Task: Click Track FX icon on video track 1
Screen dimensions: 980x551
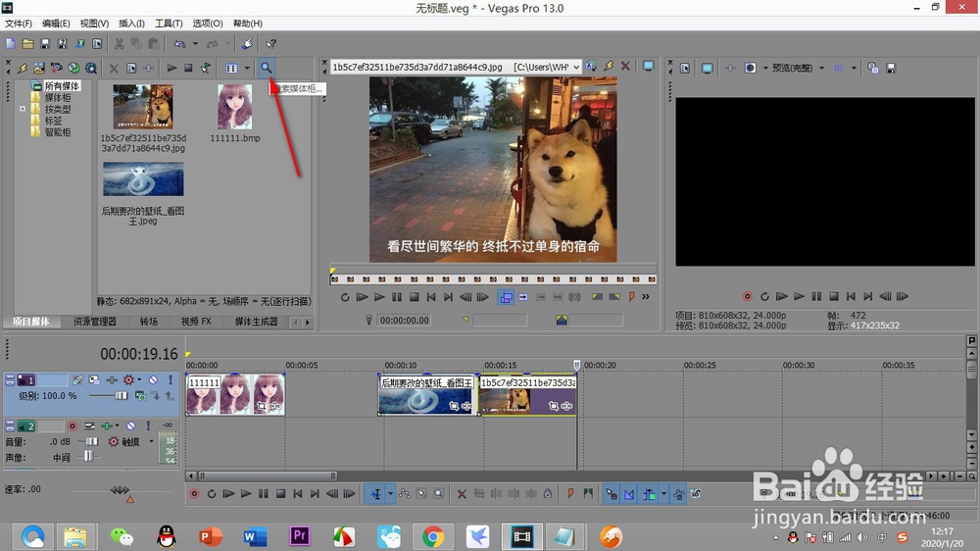Action: tap(112, 379)
